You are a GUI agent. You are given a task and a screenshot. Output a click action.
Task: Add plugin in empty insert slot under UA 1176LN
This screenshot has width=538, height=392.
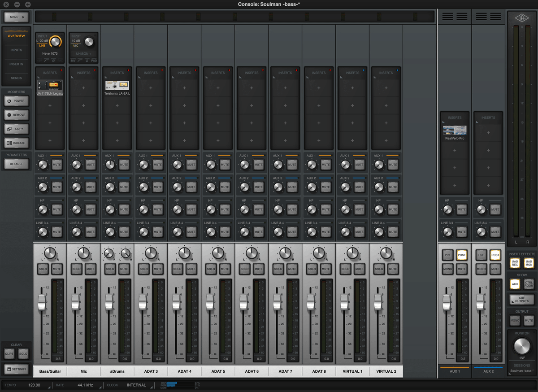[50, 105]
